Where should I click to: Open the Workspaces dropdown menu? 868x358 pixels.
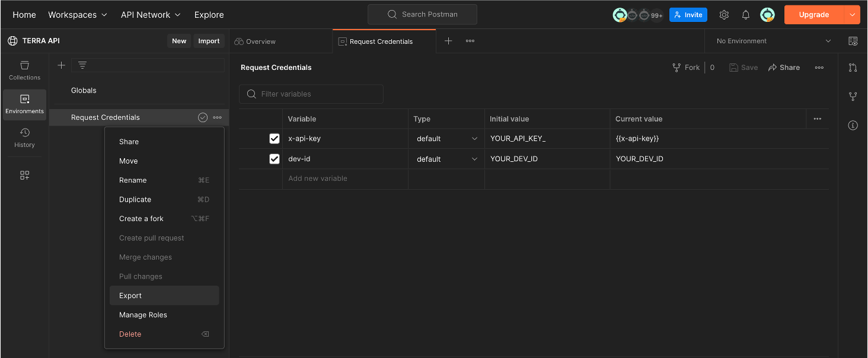point(78,15)
